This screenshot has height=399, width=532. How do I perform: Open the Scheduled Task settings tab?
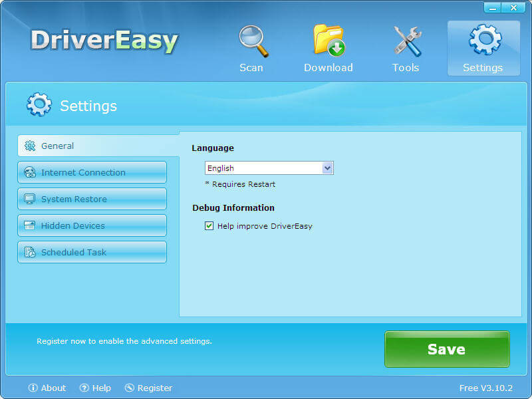(x=92, y=252)
